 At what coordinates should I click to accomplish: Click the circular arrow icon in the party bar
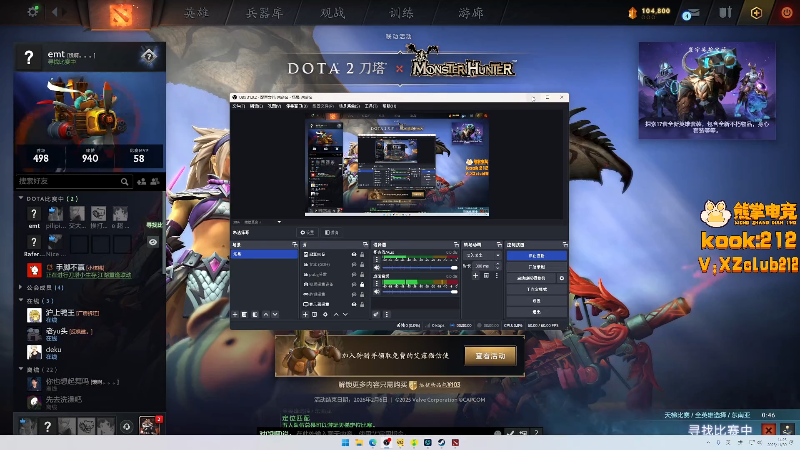pos(127,426)
